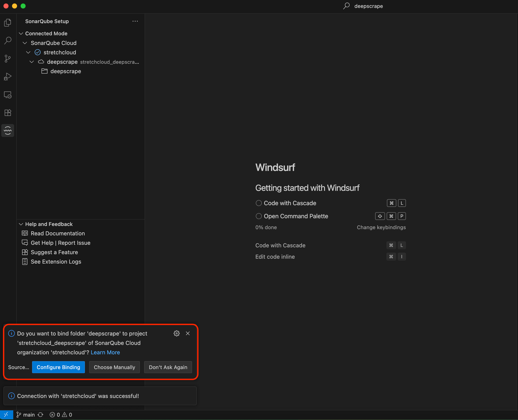This screenshot has height=420, width=518.
Task: Select the Open Command Palette radio circle
Action: coord(259,216)
